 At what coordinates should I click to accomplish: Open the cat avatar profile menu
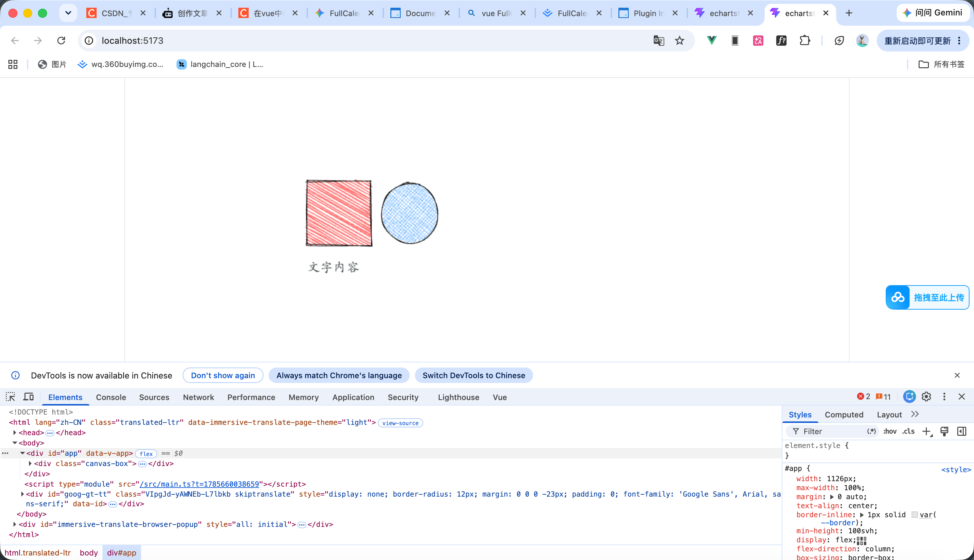click(x=862, y=40)
